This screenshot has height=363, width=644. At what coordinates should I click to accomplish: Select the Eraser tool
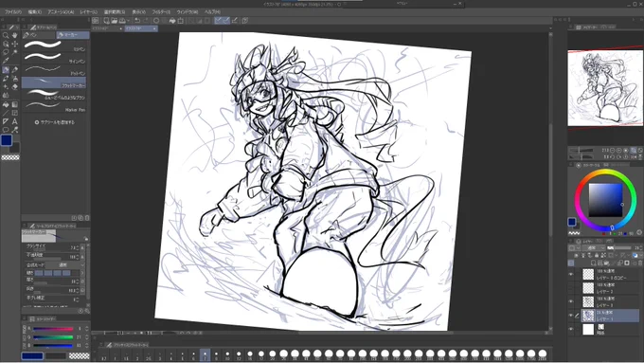coord(15,87)
